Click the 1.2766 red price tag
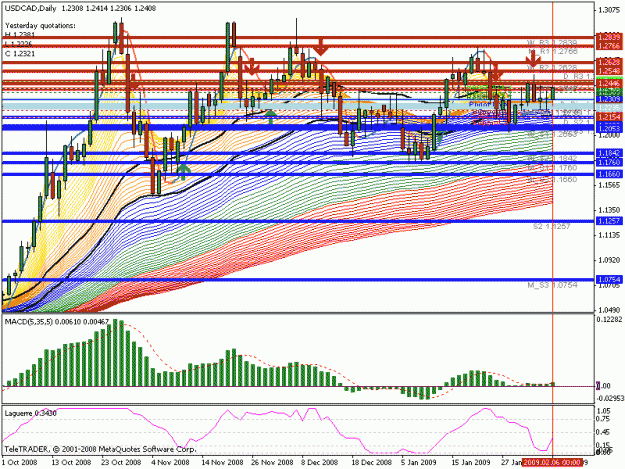This screenshot has width=625, height=469. coord(609,46)
